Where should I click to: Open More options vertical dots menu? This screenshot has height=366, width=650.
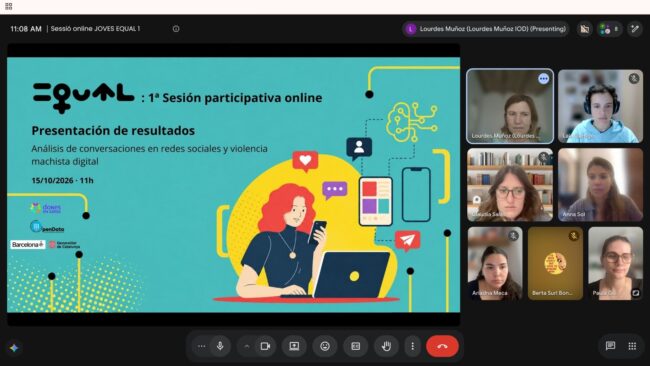pos(412,346)
